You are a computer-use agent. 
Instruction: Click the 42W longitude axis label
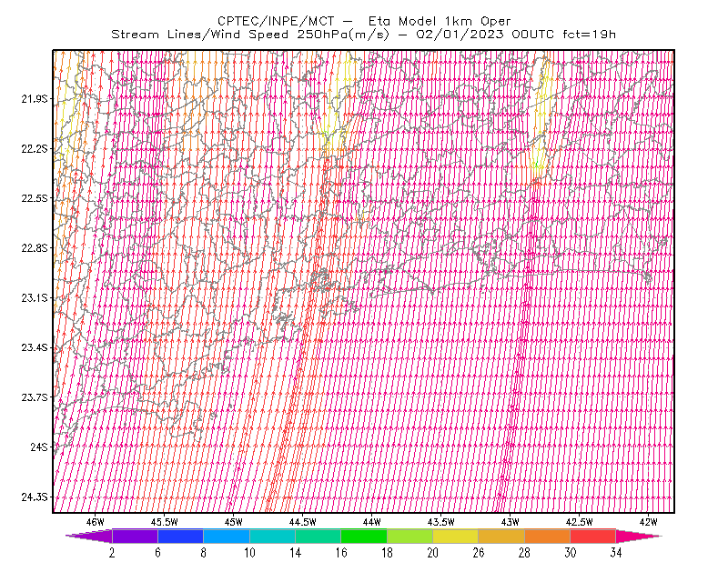click(648, 522)
